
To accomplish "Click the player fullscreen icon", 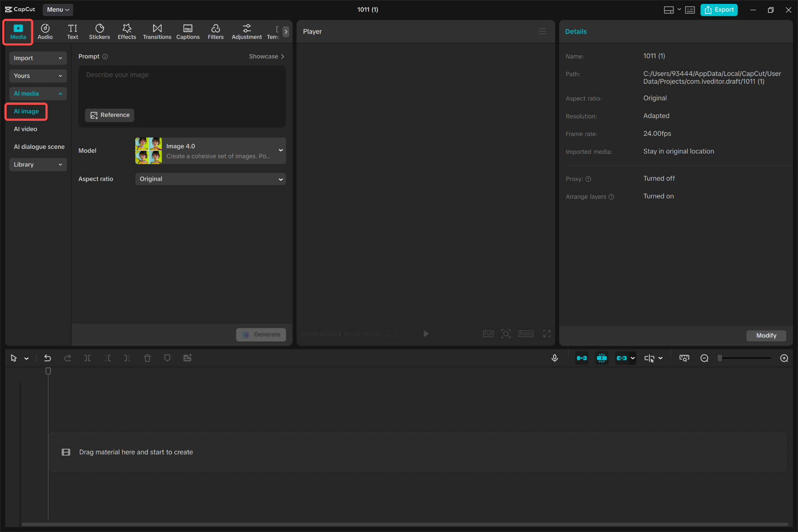I will (547, 334).
